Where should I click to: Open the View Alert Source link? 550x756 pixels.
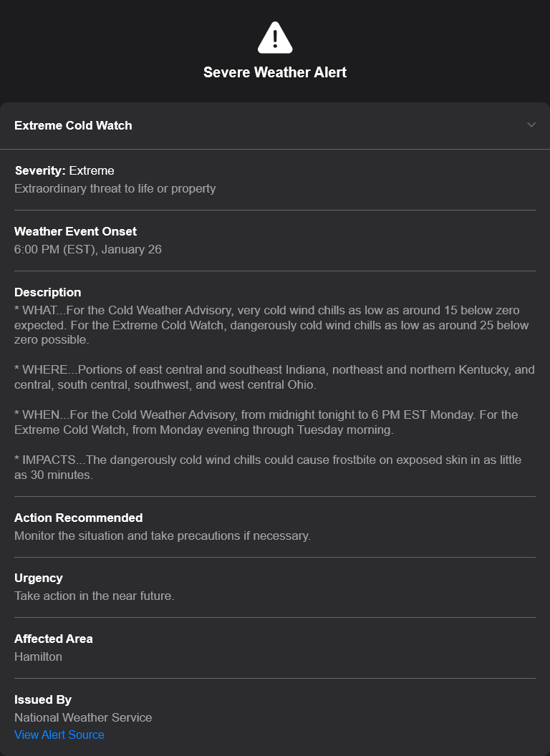59,735
